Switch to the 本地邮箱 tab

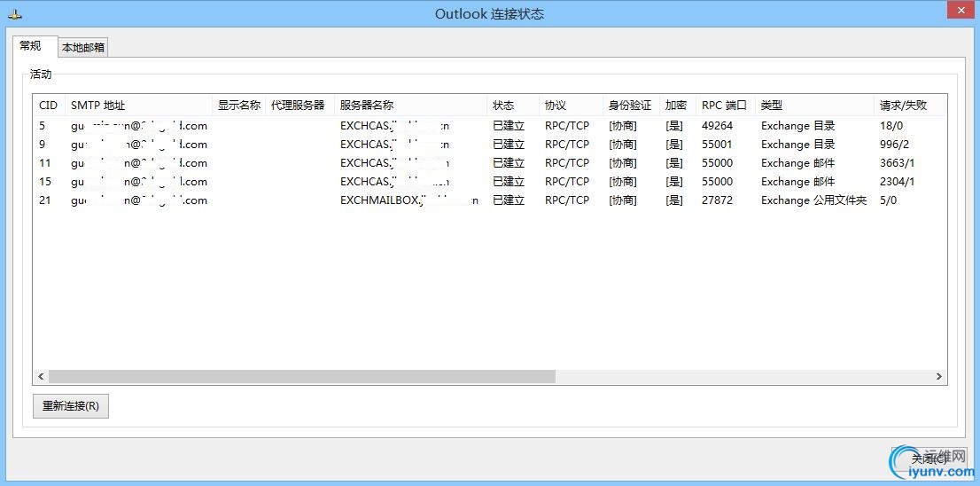tap(83, 48)
